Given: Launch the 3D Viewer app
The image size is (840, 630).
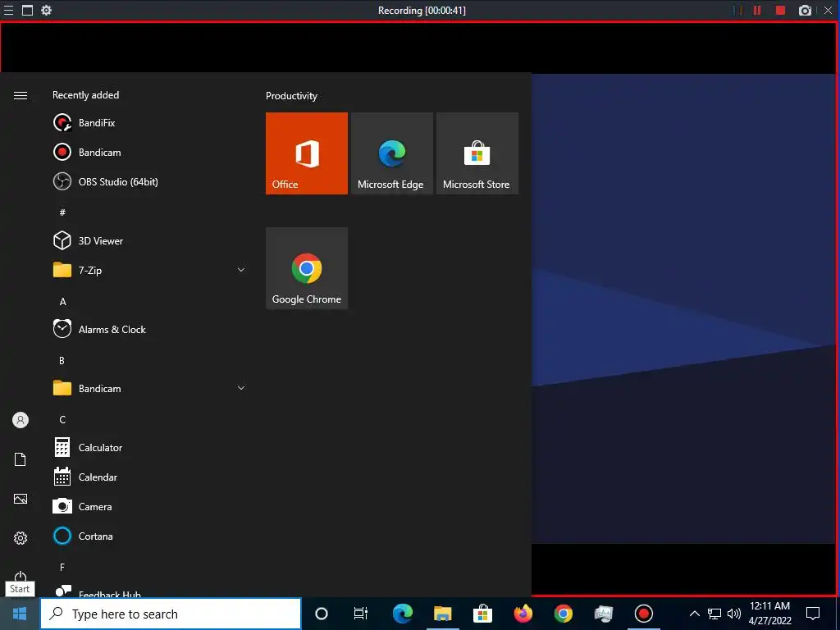Looking at the screenshot, I should [x=150, y=241].
